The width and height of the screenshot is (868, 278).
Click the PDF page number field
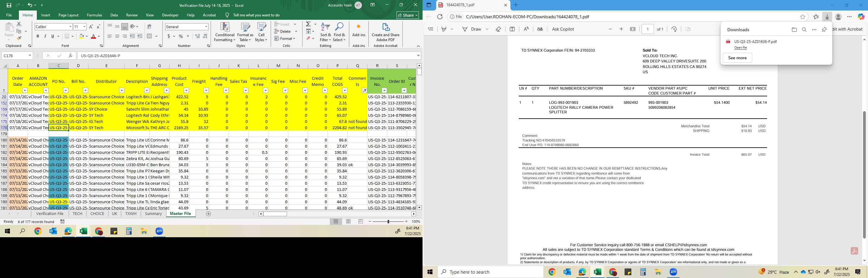[648, 29]
